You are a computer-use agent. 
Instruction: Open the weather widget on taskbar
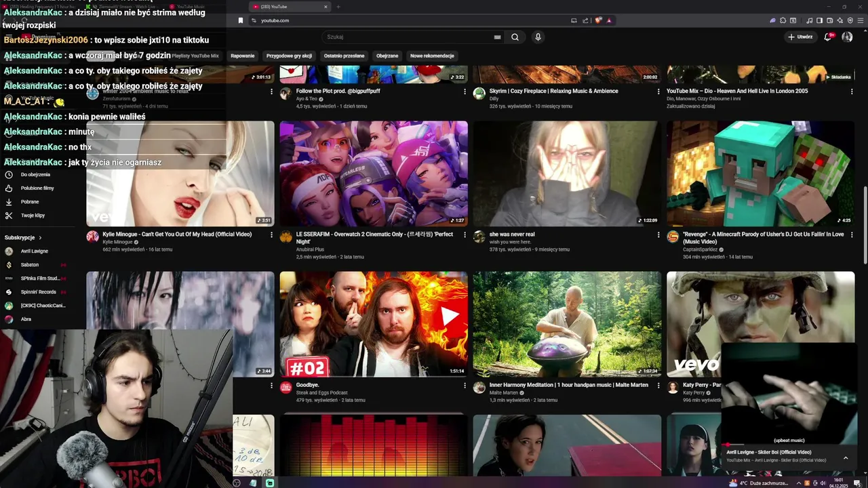pos(759,483)
